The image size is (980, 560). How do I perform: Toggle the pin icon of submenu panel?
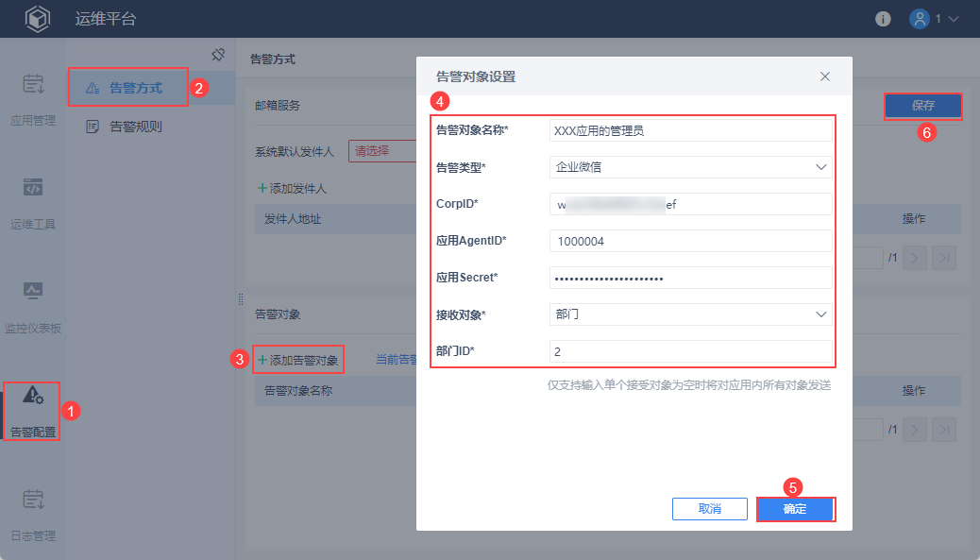(x=217, y=55)
